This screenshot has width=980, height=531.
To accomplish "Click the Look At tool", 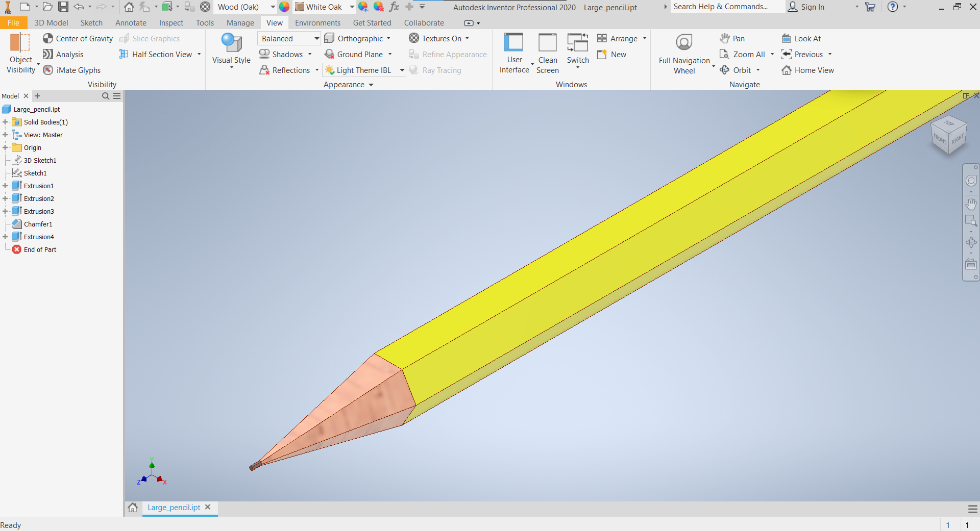I will 801,38.
